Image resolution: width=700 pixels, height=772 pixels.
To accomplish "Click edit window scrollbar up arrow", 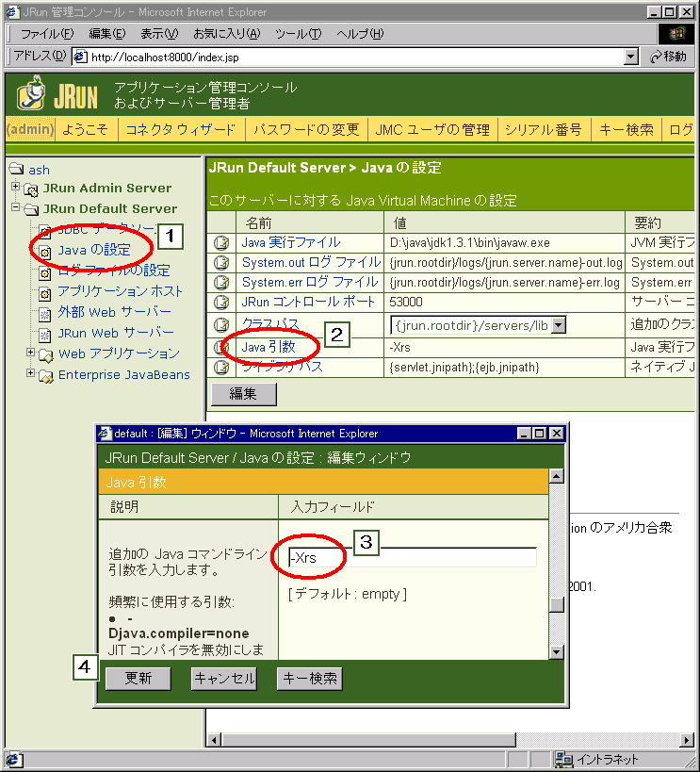I will [556, 476].
